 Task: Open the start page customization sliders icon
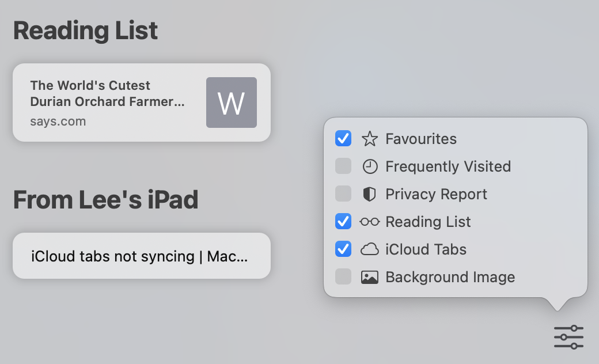click(x=568, y=337)
